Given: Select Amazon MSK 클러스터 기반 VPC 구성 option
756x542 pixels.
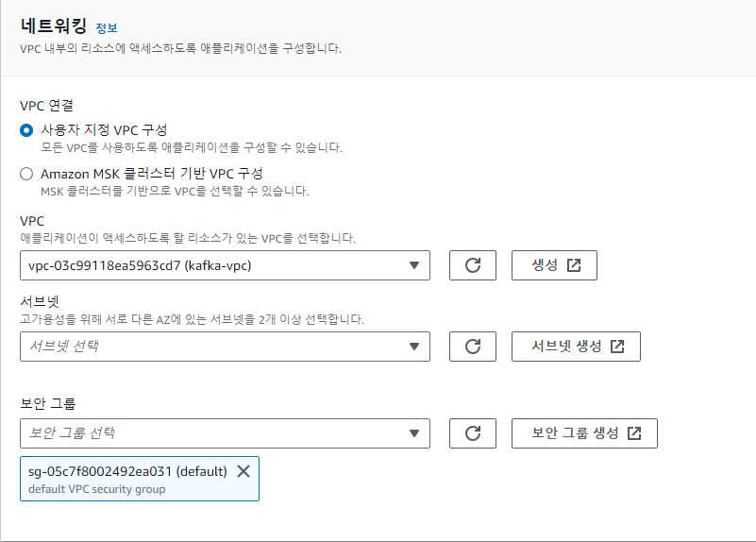Looking at the screenshot, I should click(x=26, y=174).
